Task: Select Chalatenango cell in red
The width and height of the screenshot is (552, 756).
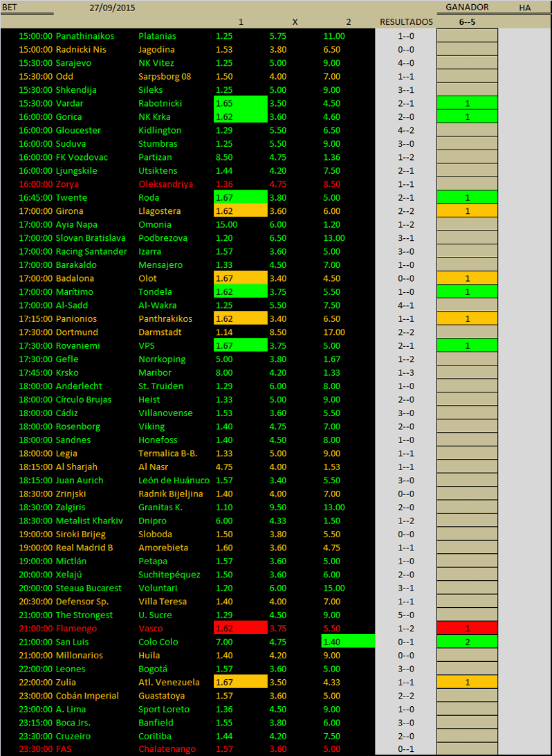Action: [167, 749]
